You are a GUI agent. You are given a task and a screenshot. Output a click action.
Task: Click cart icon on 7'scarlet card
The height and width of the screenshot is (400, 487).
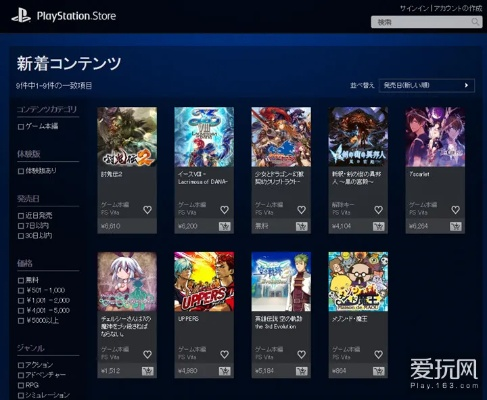455,226
